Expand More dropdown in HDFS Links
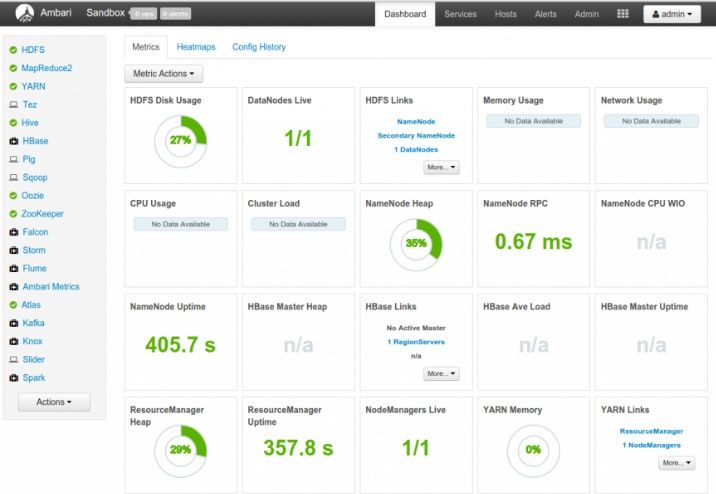 441,167
